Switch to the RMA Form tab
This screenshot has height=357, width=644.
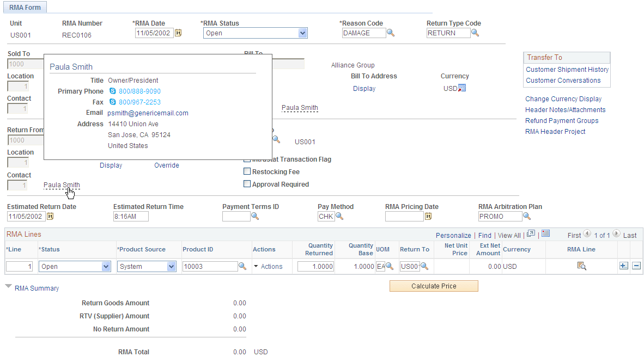coord(25,8)
